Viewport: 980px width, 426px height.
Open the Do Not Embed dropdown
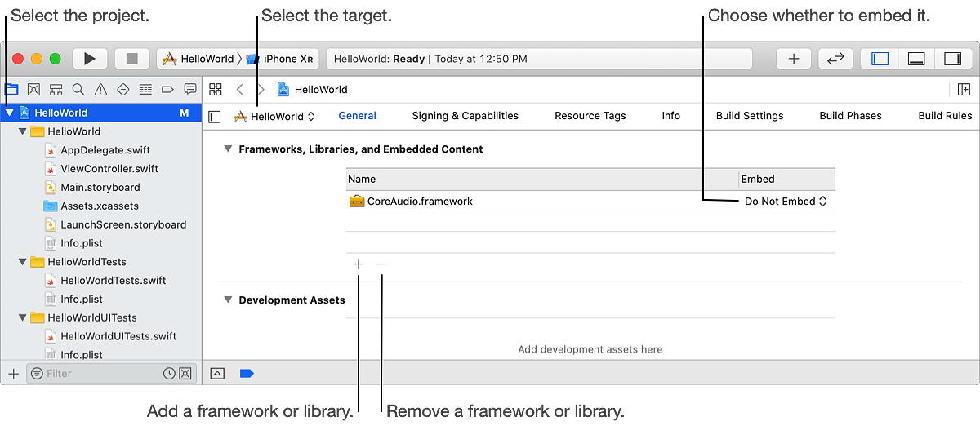pos(786,202)
